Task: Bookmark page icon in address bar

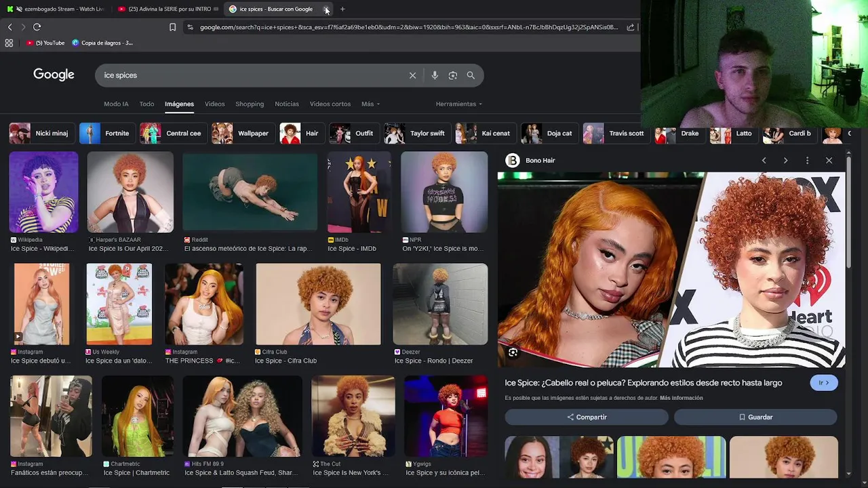Action: (x=172, y=27)
